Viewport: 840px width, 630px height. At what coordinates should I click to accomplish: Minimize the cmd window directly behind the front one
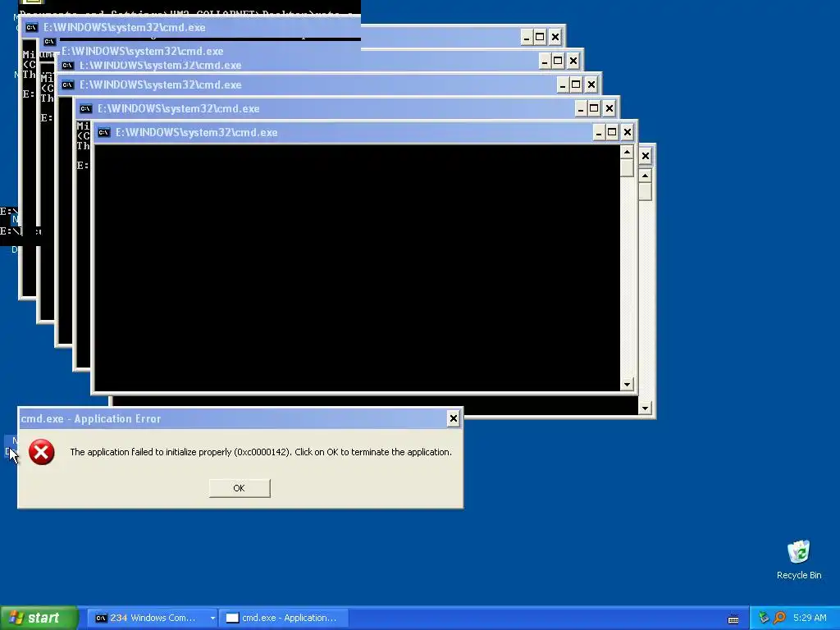pyautogui.click(x=581, y=109)
